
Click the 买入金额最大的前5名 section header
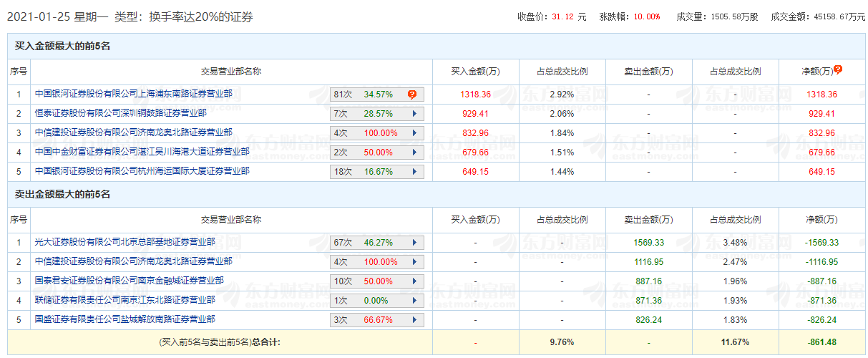point(62,47)
